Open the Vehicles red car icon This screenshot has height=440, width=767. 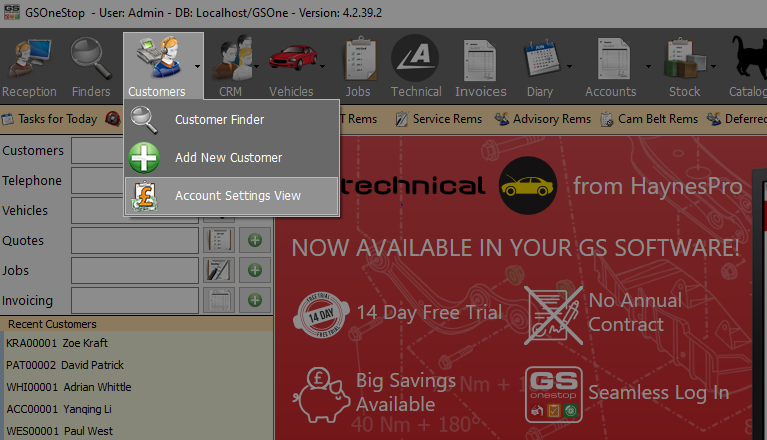point(293,66)
